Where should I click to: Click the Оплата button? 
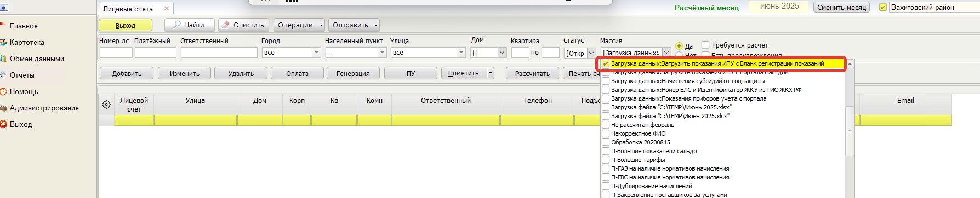click(297, 73)
